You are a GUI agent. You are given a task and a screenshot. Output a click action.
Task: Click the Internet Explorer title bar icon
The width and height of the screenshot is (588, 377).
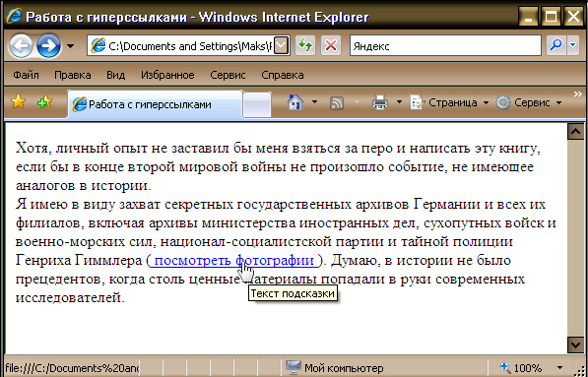14,16
